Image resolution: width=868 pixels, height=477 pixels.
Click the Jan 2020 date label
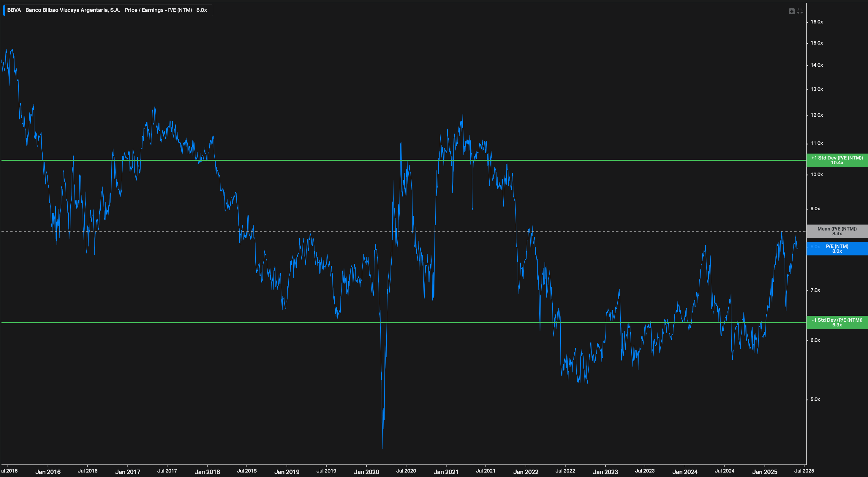coord(367,472)
